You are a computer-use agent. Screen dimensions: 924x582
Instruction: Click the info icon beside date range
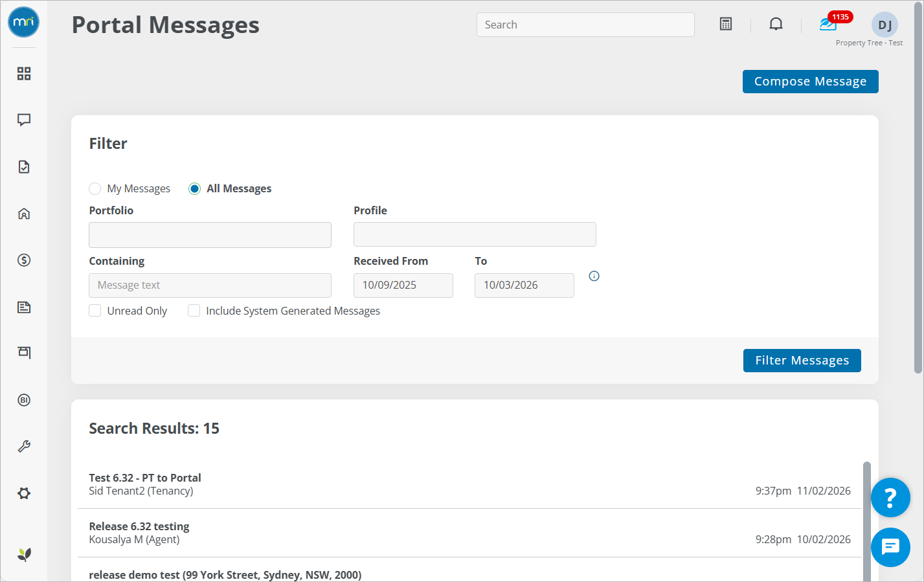click(594, 276)
